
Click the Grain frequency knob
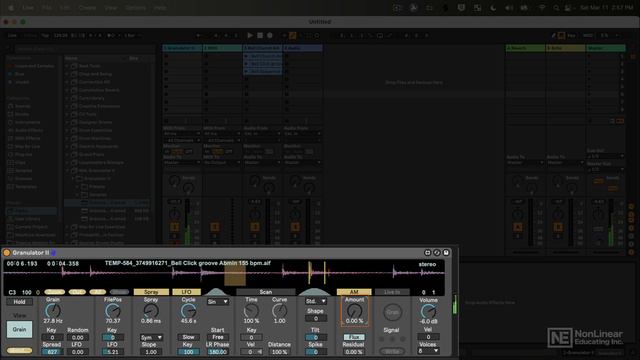pos(53,311)
